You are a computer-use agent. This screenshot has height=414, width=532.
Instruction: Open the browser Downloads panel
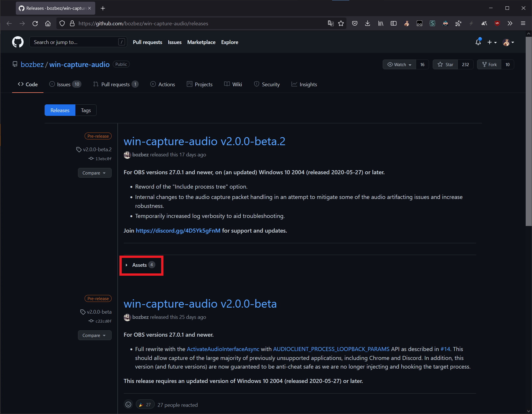[367, 23]
